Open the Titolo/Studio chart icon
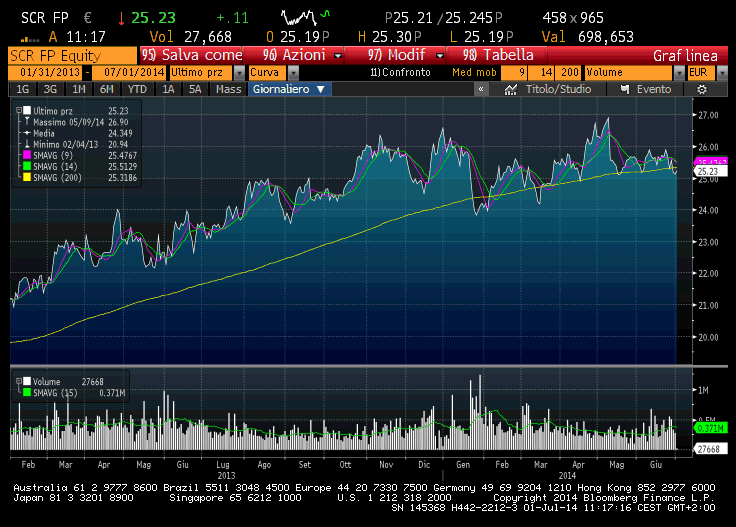736x527 pixels. (510, 89)
